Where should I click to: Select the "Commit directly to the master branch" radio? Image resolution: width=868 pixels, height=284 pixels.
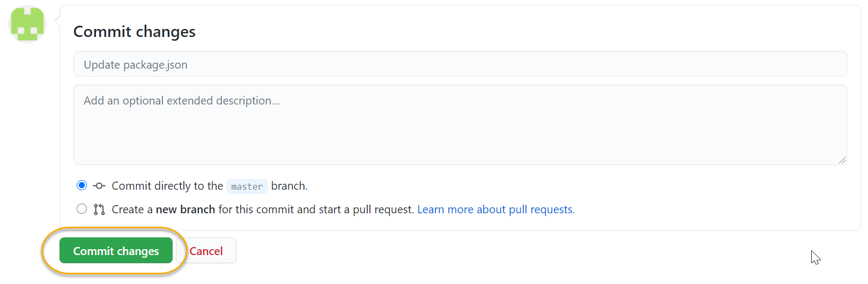81,185
